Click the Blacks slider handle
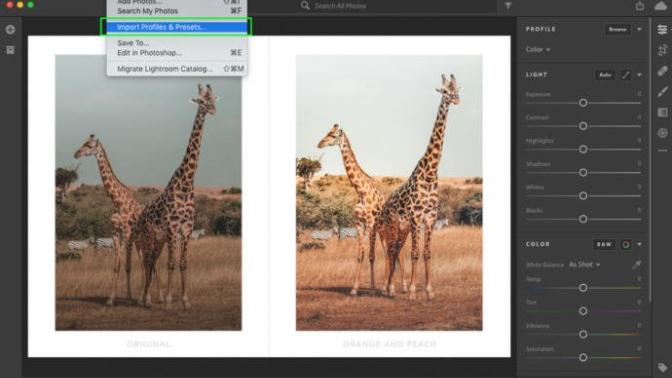The width and height of the screenshot is (672, 378). pyautogui.click(x=583, y=219)
